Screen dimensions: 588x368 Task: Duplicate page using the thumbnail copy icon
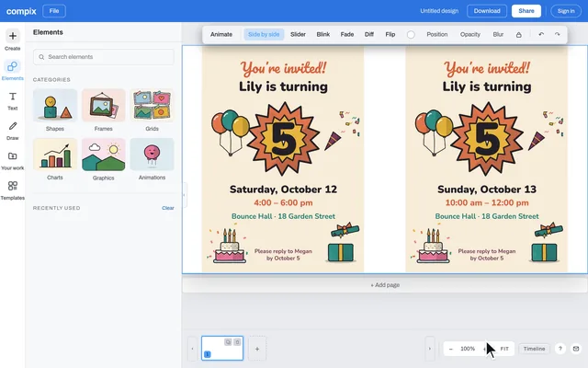pos(228,342)
